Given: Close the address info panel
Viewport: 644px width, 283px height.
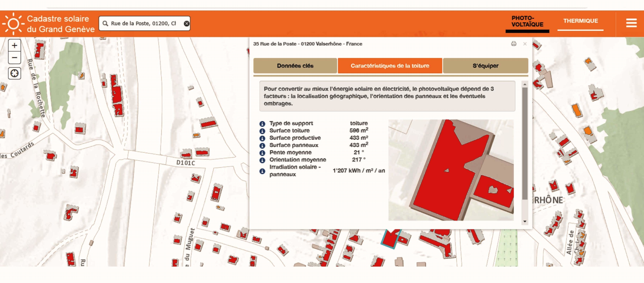Looking at the screenshot, I should pyautogui.click(x=525, y=44).
